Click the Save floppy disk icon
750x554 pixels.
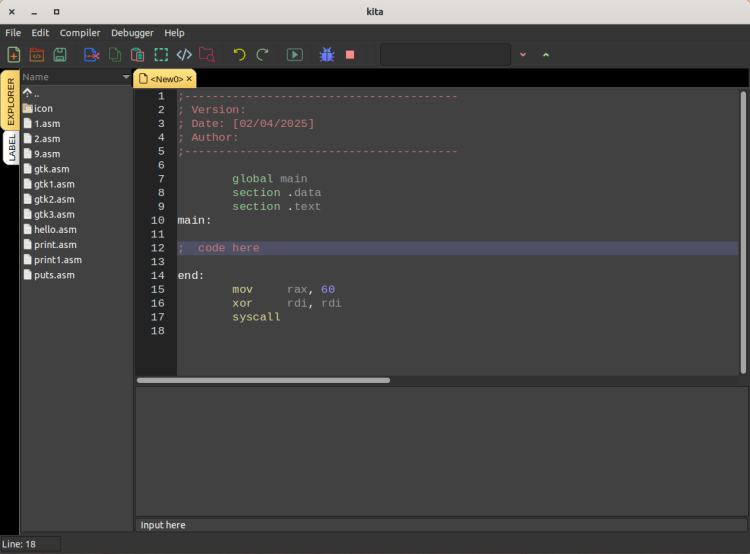point(60,55)
